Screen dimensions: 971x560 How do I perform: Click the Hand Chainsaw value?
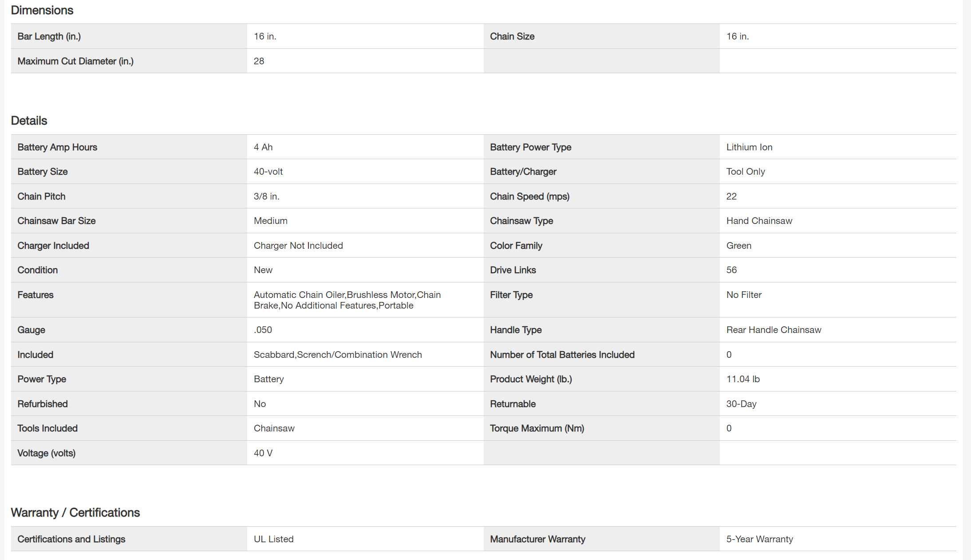[759, 221]
